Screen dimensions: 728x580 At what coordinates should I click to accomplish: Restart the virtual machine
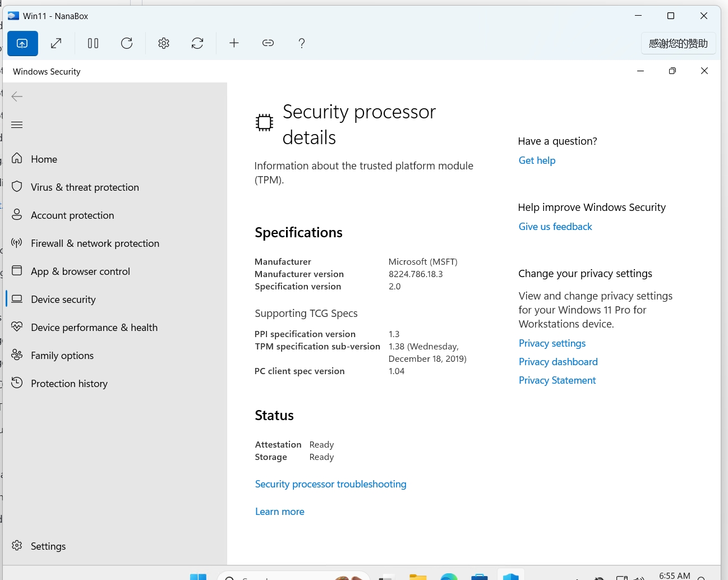[x=127, y=43]
